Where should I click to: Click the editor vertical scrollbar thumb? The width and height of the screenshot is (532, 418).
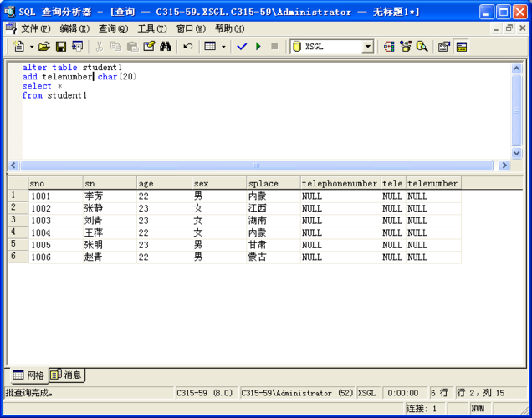tap(516, 110)
